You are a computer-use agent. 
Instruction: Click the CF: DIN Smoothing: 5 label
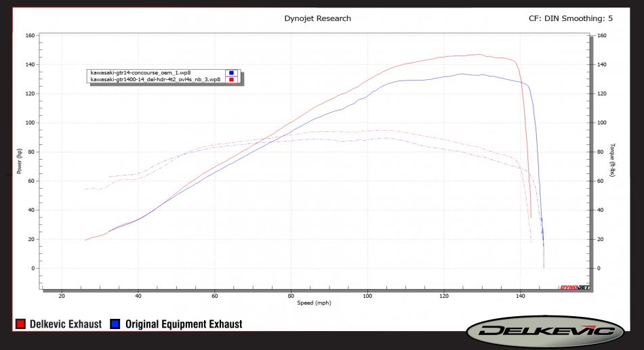click(x=570, y=18)
